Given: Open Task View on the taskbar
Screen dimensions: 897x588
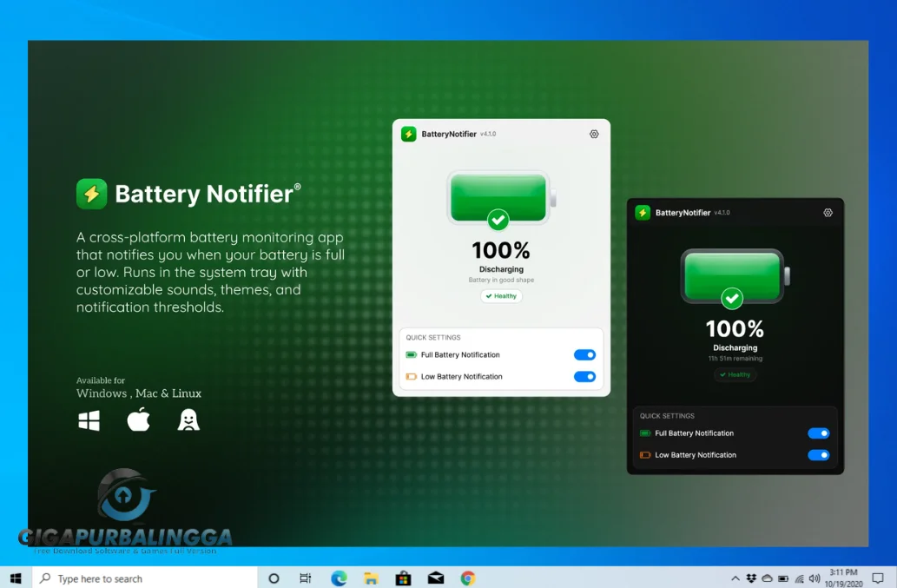Looking at the screenshot, I should tap(306, 578).
